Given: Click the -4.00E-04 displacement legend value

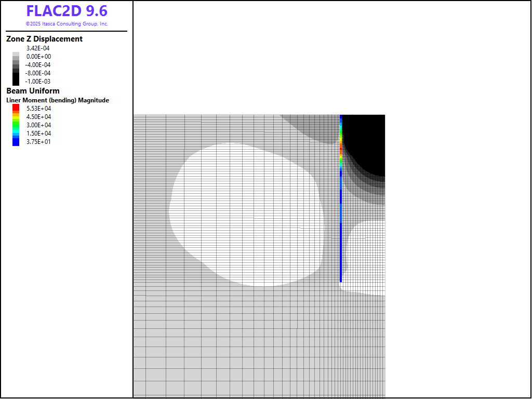Looking at the screenshot, I should [x=38, y=65].
